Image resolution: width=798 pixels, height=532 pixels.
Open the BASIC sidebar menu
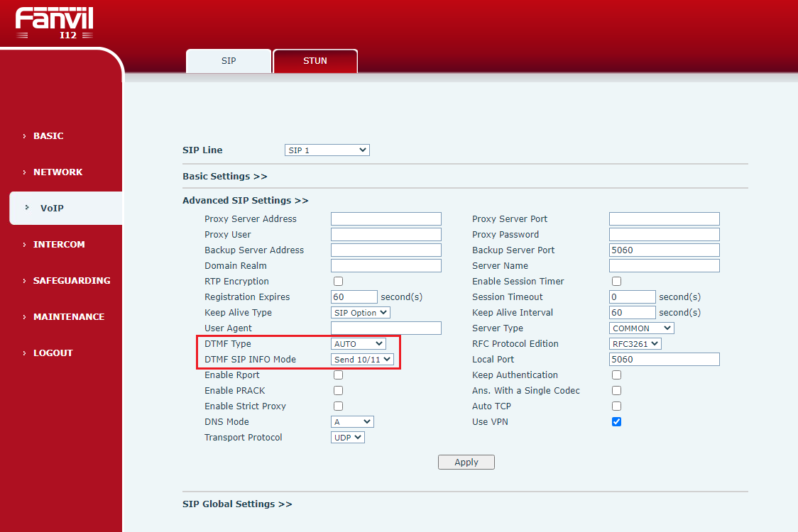48,135
